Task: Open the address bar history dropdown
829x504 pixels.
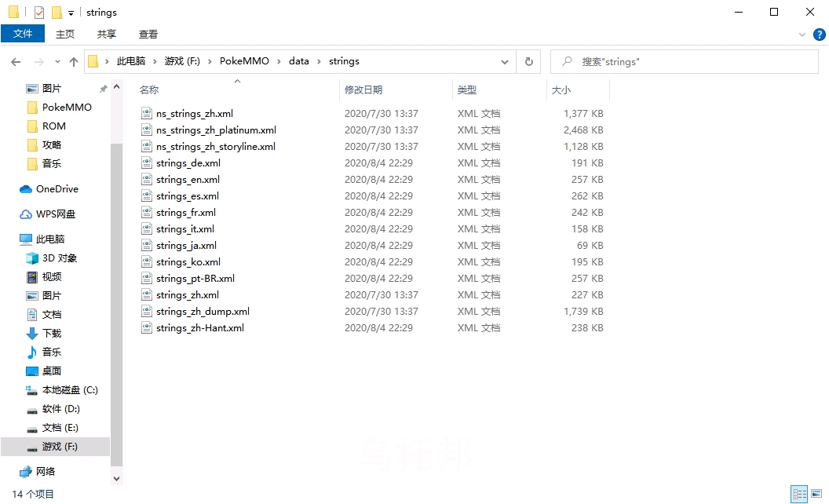Action: click(x=504, y=62)
